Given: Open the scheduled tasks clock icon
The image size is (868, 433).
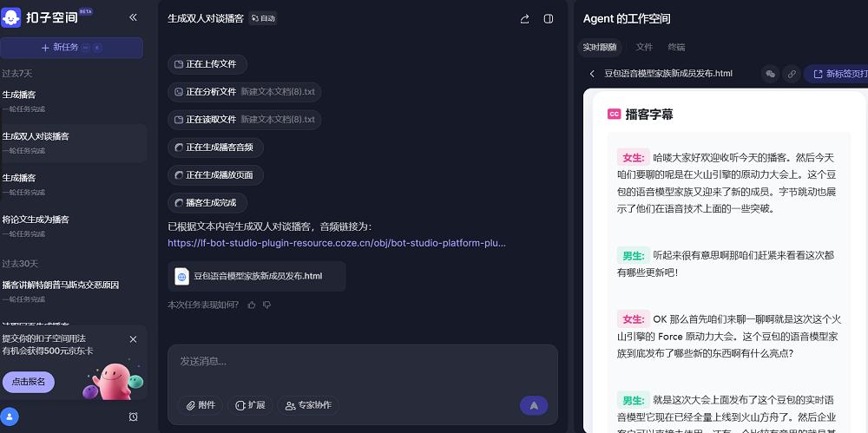Looking at the screenshot, I should pos(133,417).
